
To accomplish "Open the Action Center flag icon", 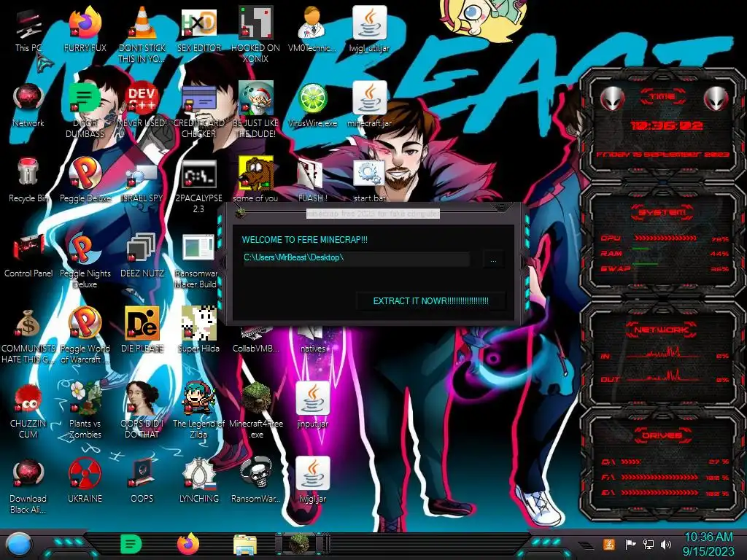I will (630, 544).
